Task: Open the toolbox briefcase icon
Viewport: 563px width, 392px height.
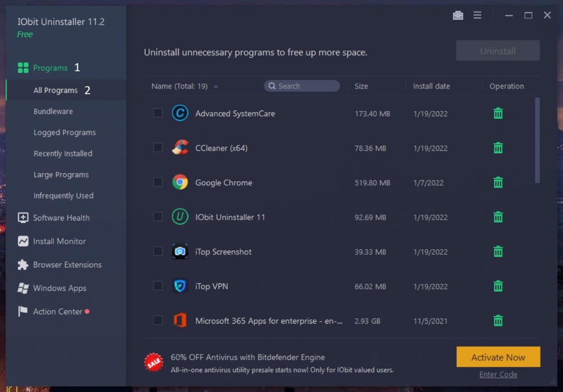Action: tap(458, 15)
